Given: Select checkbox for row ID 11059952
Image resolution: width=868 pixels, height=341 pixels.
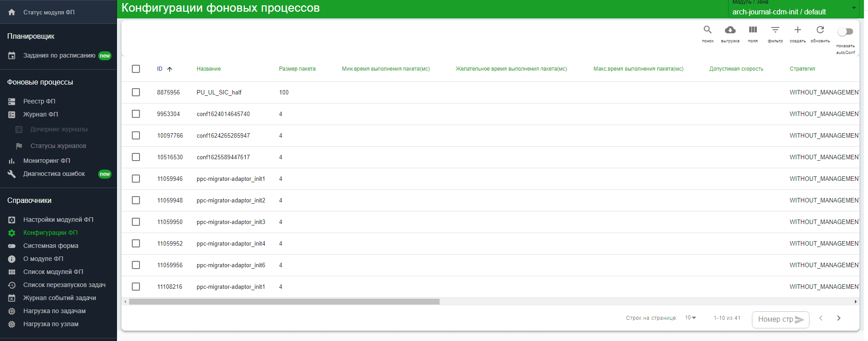Looking at the screenshot, I should (136, 243).
